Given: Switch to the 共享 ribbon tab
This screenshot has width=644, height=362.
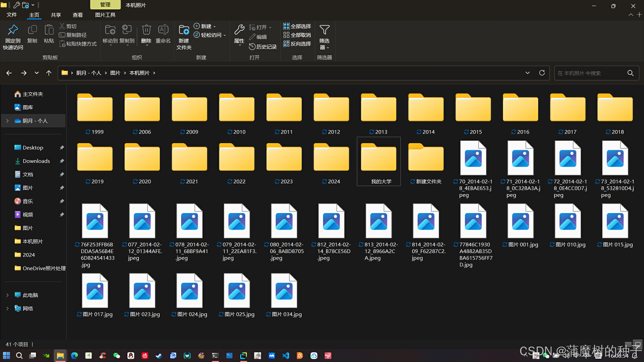Looking at the screenshot, I should [56, 15].
